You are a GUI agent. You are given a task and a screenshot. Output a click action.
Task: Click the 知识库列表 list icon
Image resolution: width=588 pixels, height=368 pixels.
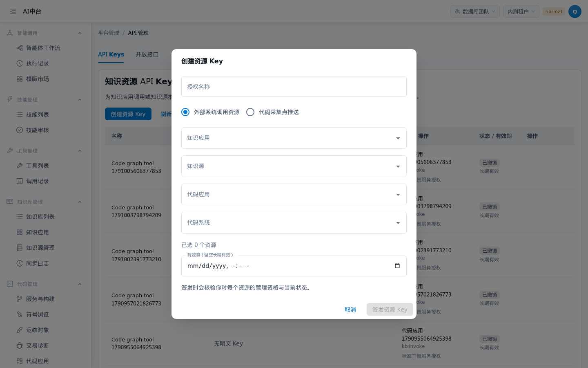tap(20, 217)
